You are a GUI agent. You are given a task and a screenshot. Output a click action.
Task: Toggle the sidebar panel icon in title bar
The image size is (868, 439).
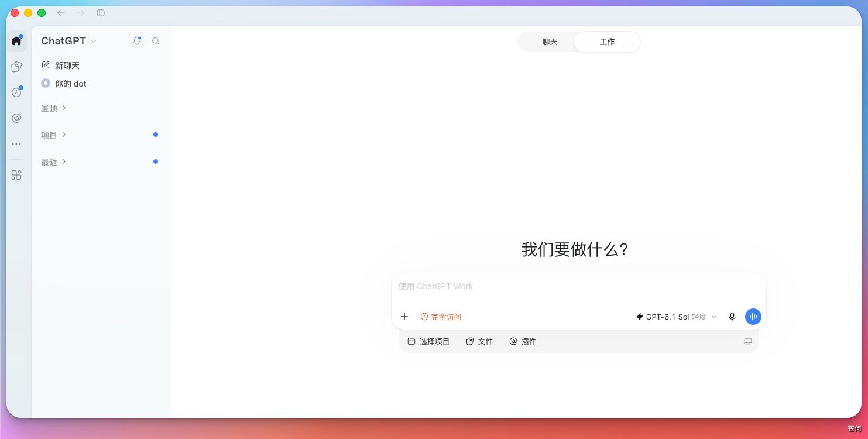101,13
